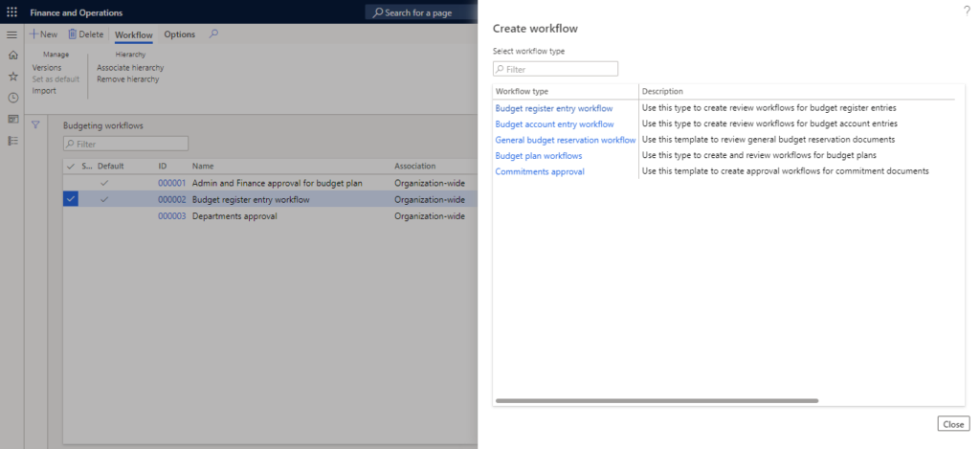
Task: Click the help question mark icon
Action: [966, 10]
